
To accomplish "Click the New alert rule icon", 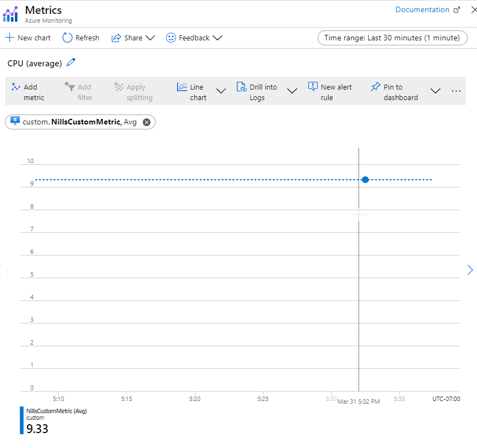I will [x=313, y=86].
